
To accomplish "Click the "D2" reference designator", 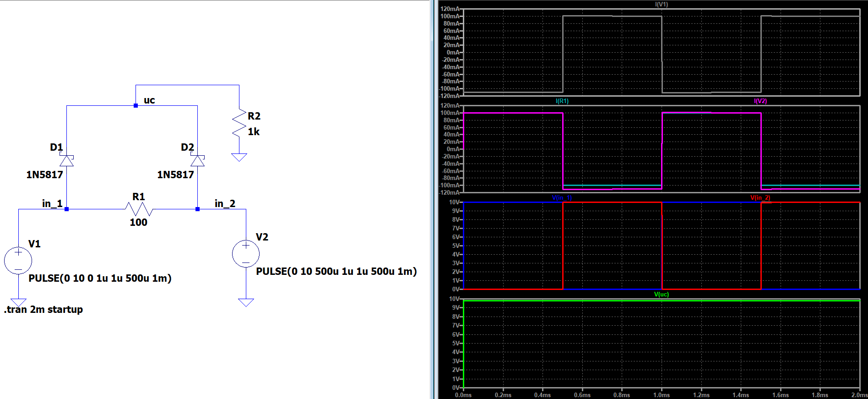I will click(x=187, y=147).
